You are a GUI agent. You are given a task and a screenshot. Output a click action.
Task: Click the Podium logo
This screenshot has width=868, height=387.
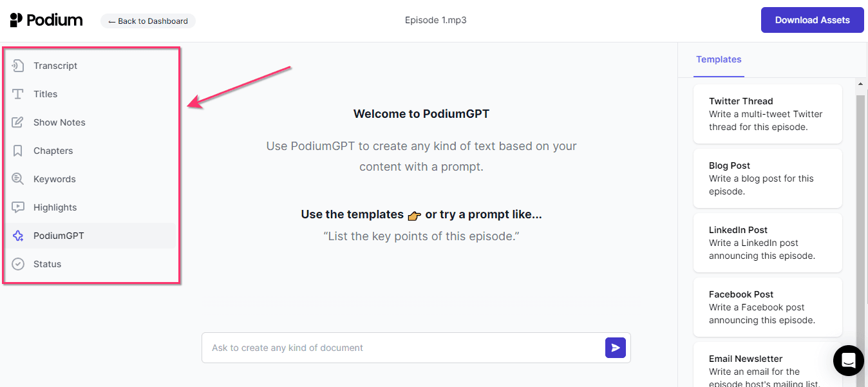click(x=46, y=19)
